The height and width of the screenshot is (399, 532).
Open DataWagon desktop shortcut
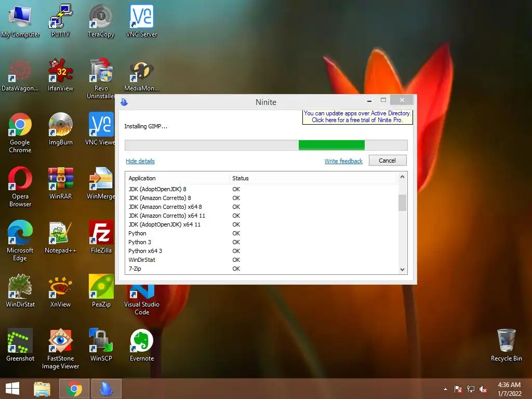click(x=20, y=75)
